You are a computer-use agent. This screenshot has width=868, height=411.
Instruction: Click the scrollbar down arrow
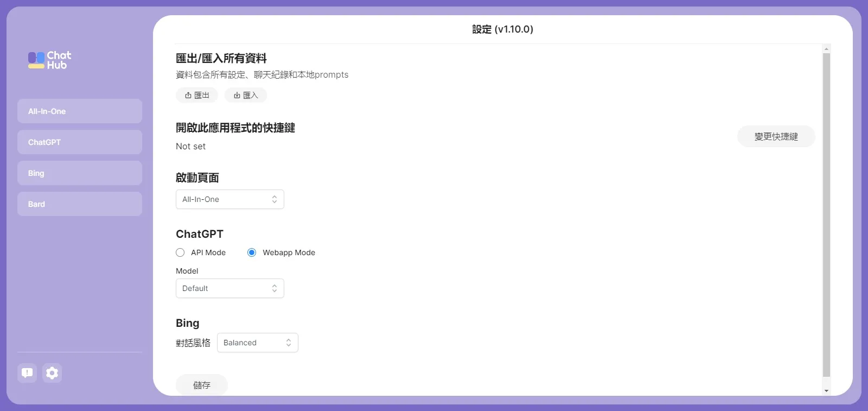point(826,391)
